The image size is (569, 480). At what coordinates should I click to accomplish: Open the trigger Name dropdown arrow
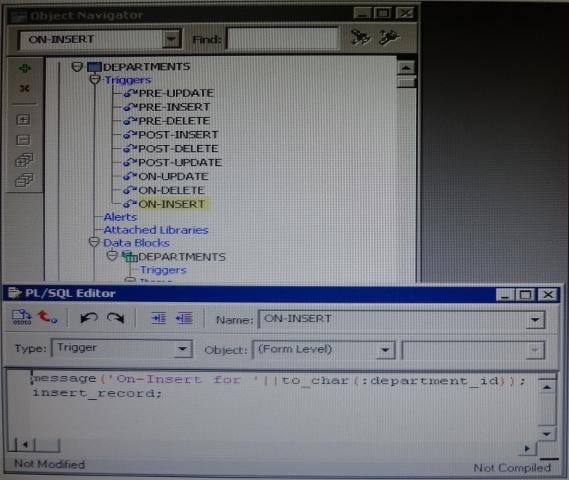(535, 320)
